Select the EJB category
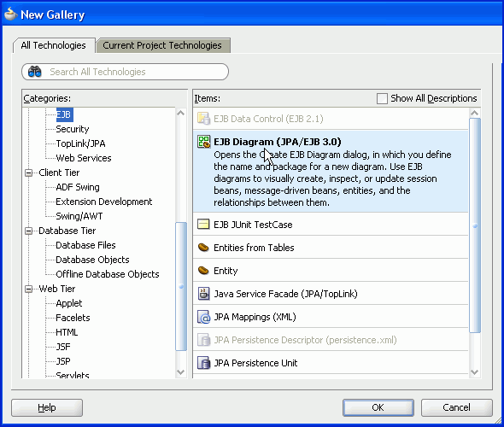This screenshot has height=427, width=504. pyautogui.click(x=65, y=114)
